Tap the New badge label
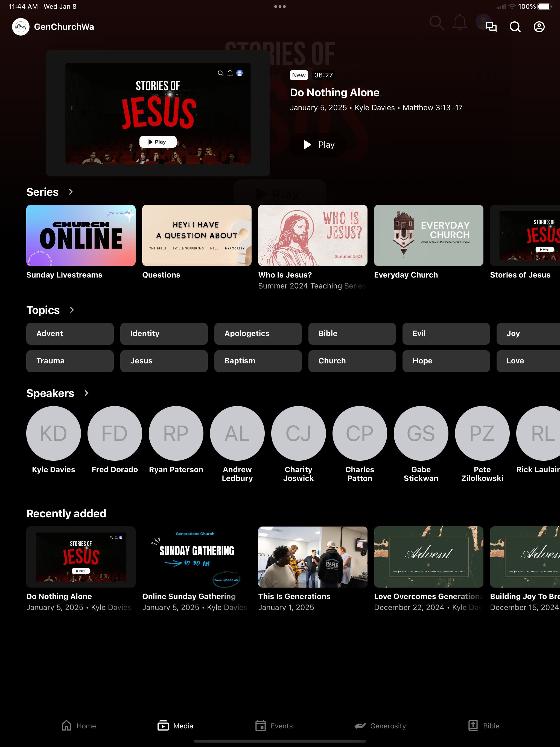 pos(299,75)
